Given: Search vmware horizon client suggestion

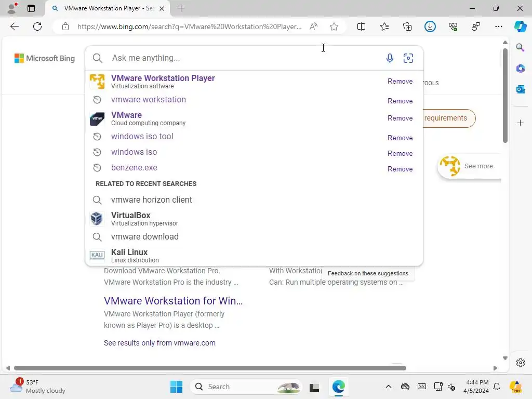Looking at the screenshot, I should click(151, 200).
